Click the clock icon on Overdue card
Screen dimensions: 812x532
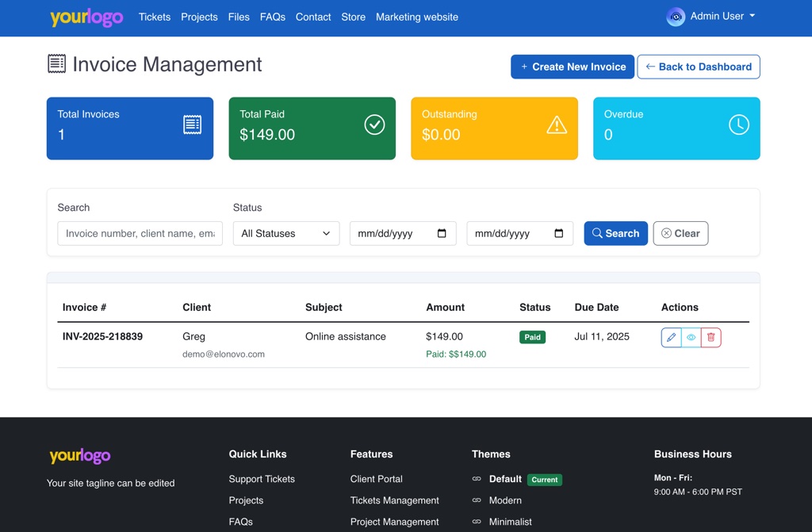point(738,124)
